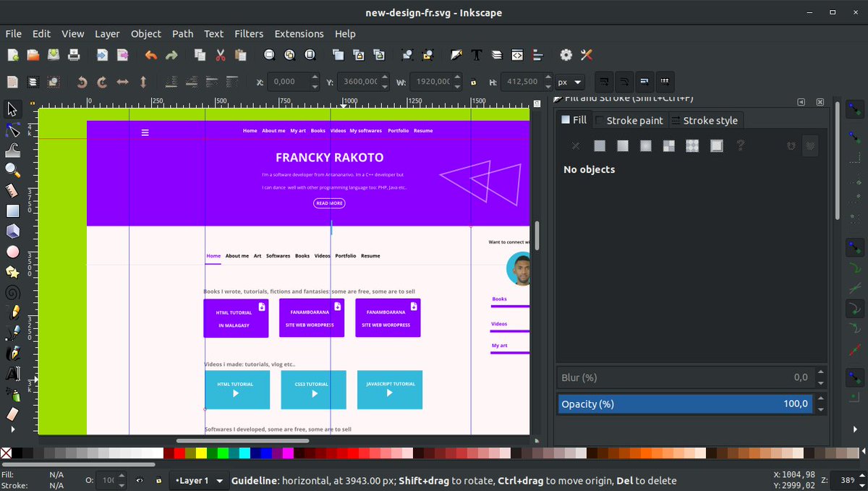Switch to the Stroke paint tab
The width and height of the screenshot is (868, 491).
pyautogui.click(x=634, y=120)
